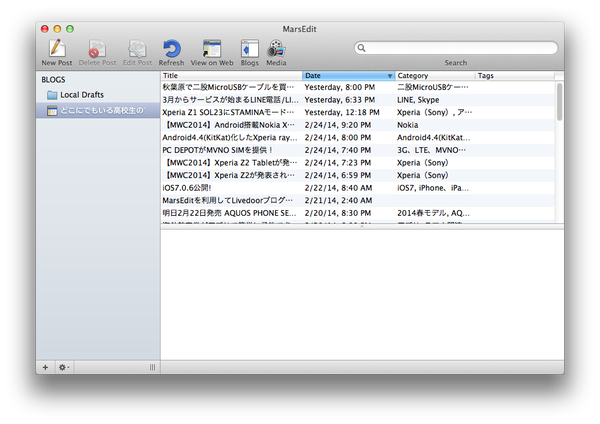Select post 【MWC2014】Xperia Z2が発表され

pyautogui.click(x=229, y=175)
